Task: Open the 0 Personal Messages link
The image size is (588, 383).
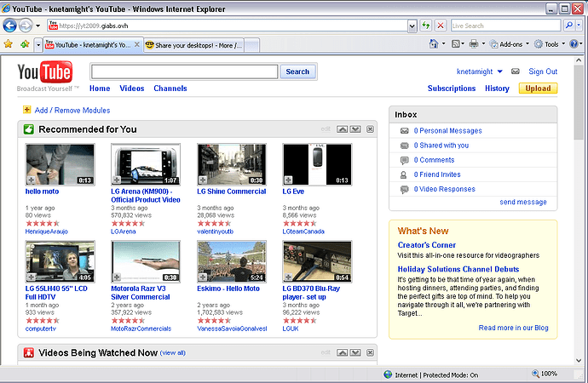Action: (447, 131)
